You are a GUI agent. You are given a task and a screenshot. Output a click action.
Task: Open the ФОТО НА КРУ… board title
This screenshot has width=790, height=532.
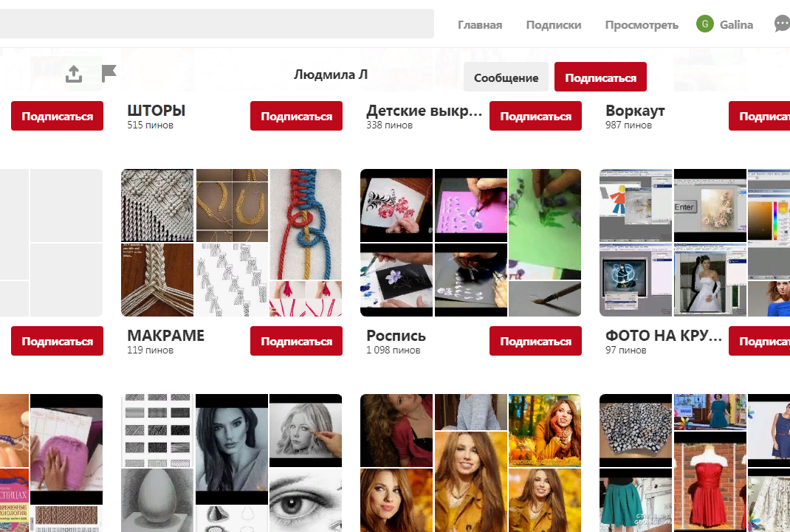pos(664,335)
